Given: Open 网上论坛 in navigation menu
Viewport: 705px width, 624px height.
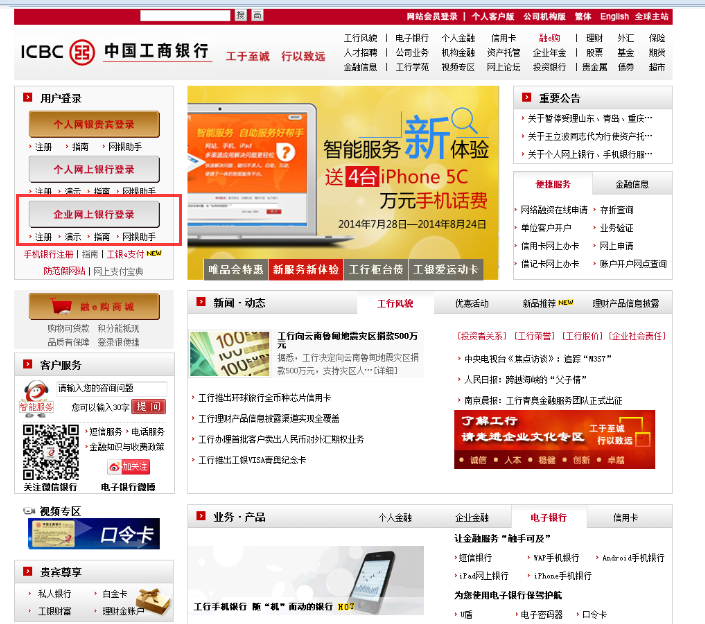Looking at the screenshot, I should tap(503, 67).
